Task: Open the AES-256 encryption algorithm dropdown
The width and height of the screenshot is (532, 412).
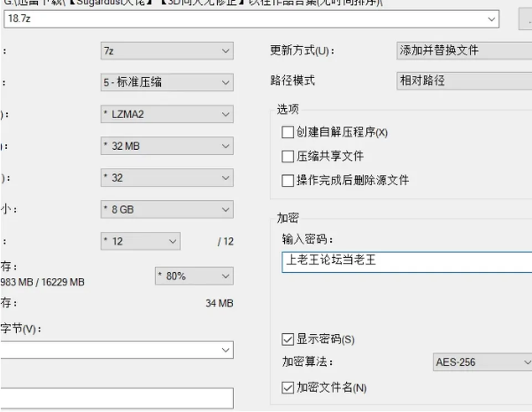Action: (483, 362)
